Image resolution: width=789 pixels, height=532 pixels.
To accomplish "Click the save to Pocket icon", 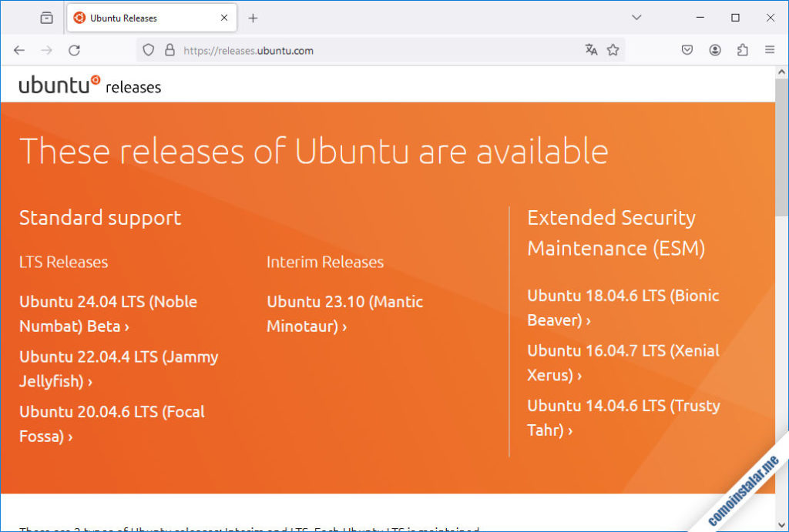I will 687,49.
